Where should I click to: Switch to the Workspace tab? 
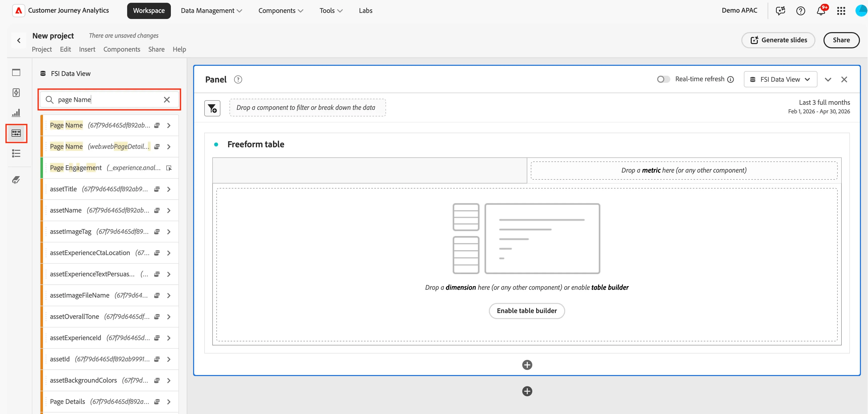coord(149,11)
